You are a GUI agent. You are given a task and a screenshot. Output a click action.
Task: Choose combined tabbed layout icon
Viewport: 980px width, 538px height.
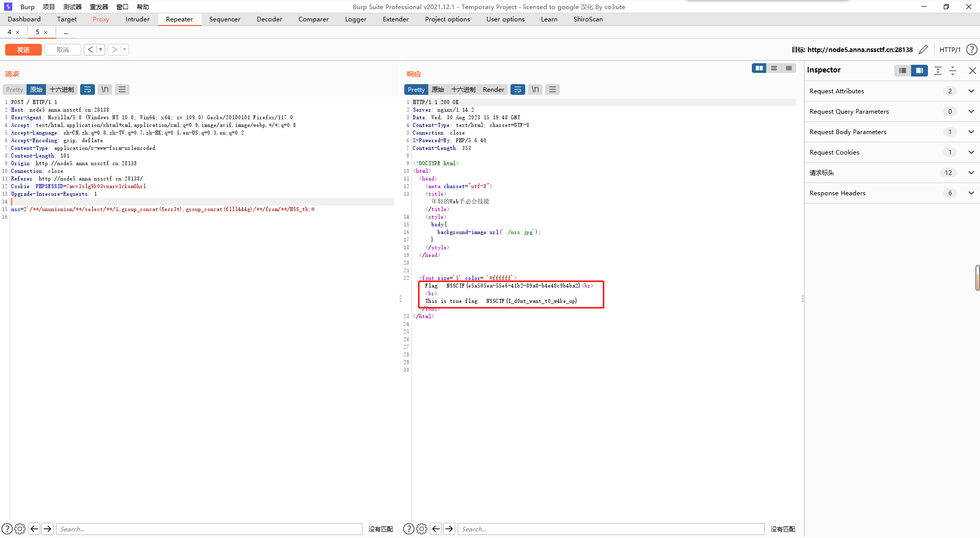click(789, 68)
